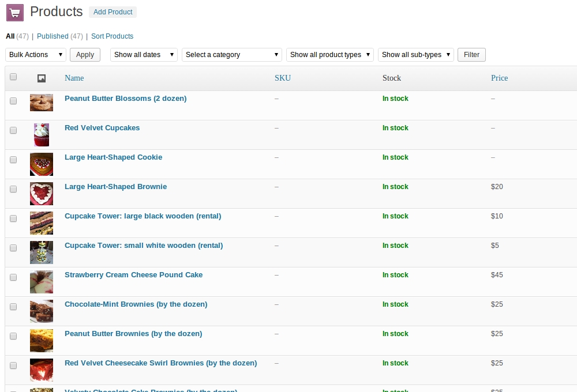Open the Sort Products view
Viewport: 577px width, 392px height.
pos(112,36)
